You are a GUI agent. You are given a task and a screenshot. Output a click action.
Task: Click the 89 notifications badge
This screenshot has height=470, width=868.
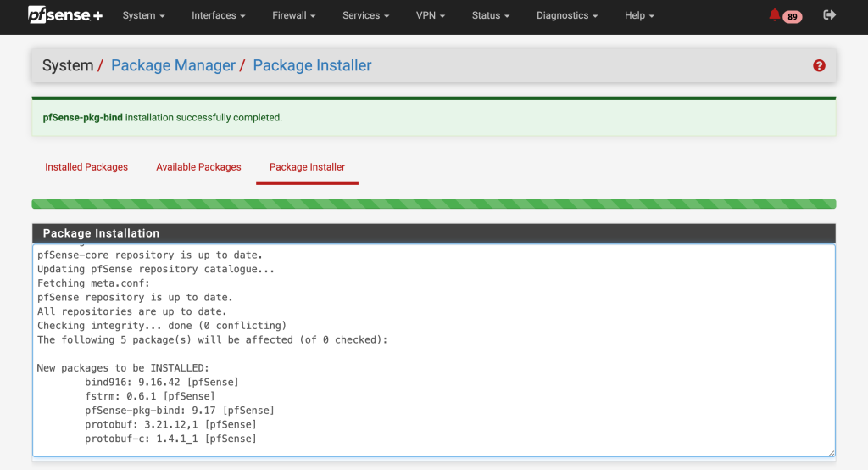coord(793,17)
